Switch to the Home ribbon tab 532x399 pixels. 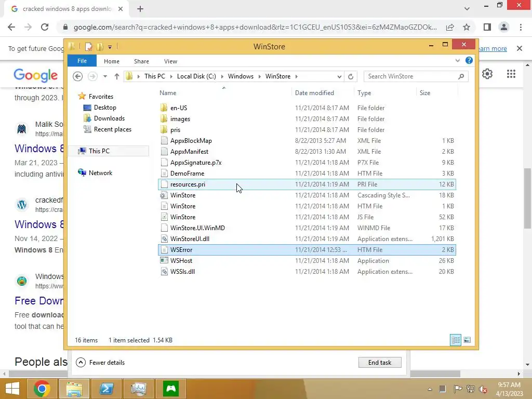click(111, 61)
